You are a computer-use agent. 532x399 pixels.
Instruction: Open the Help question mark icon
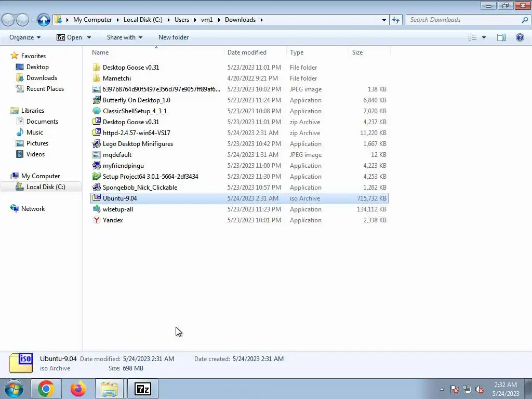520,37
